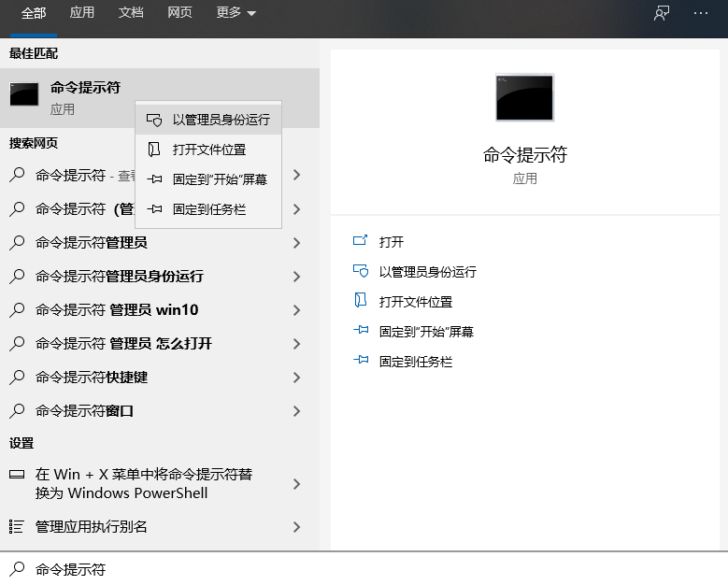Expand arrow for 管理应用执行别名 setting

[x=296, y=527]
